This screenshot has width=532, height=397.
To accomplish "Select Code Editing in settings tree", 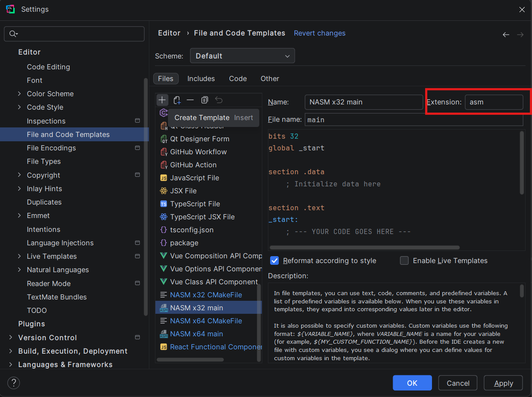I will click(x=48, y=67).
